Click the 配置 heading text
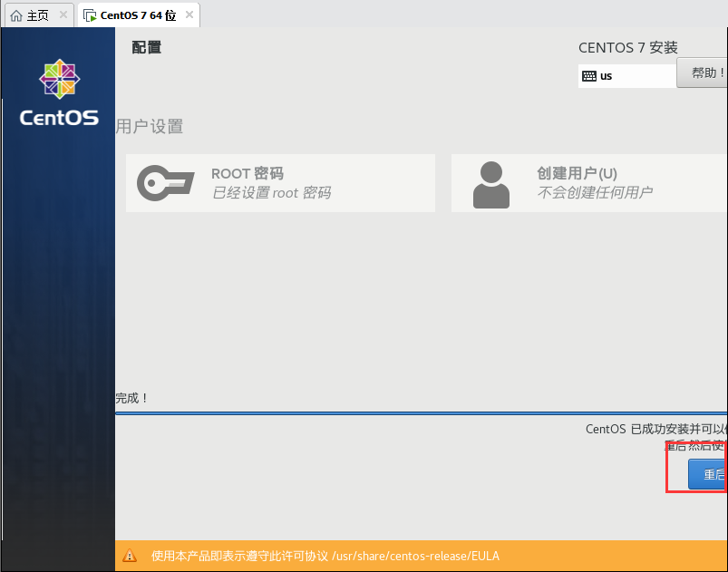728x572 pixels. [x=147, y=47]
